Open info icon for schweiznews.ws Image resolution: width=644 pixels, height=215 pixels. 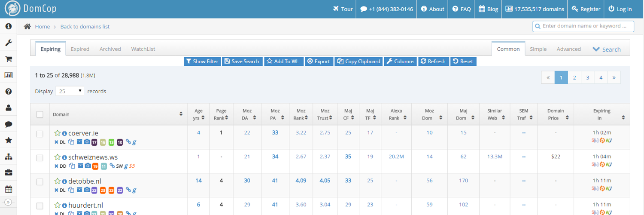pos(64,157)
